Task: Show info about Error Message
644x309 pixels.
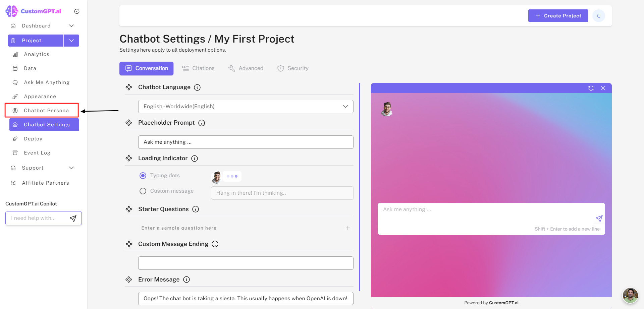Action: click(186, 280)
